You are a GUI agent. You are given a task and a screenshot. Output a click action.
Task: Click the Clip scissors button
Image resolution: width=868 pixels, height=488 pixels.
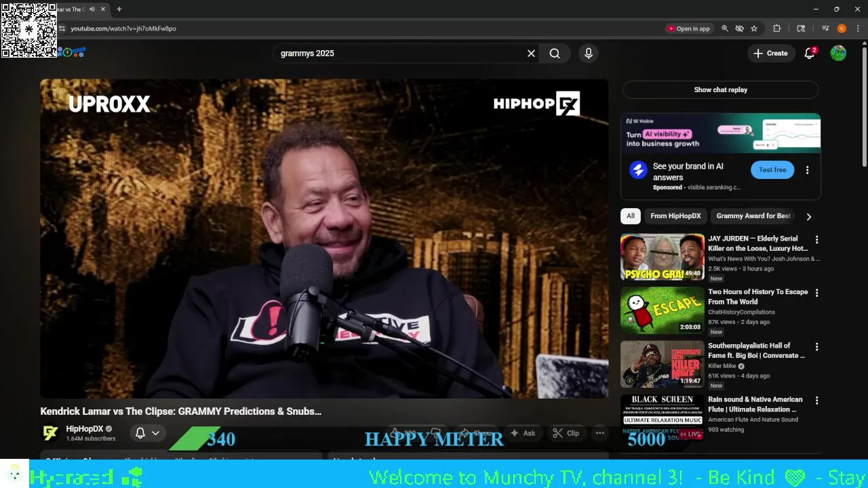(566, 433)
